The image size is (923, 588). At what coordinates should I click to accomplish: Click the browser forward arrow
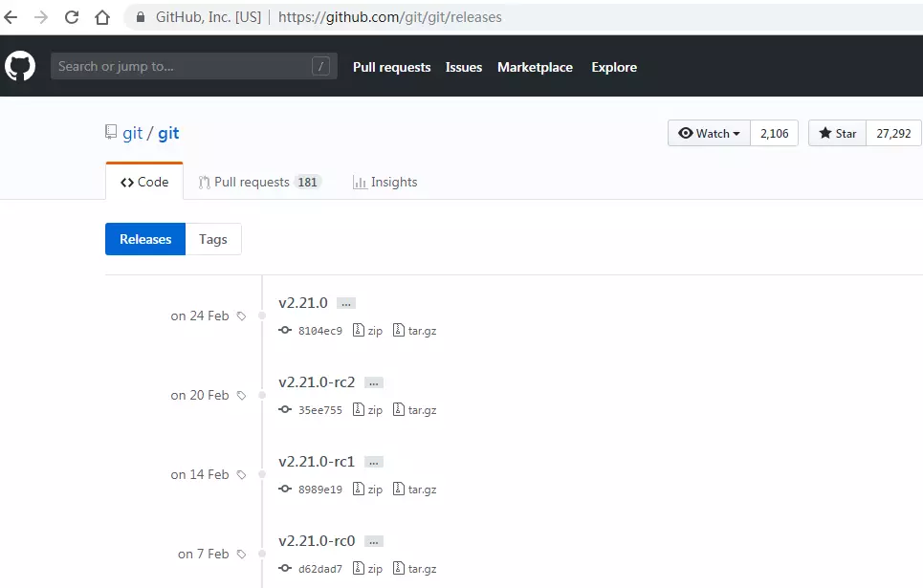point(40,17)
